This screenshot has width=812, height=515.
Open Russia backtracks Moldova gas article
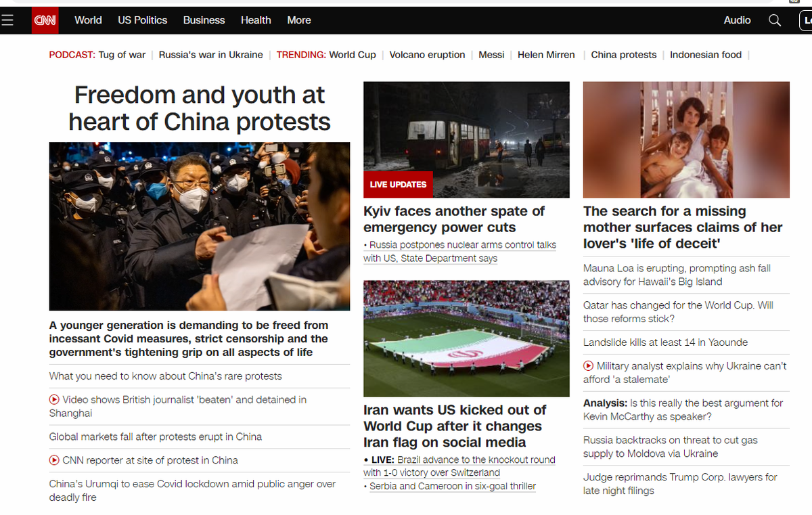tap(671, 447)
